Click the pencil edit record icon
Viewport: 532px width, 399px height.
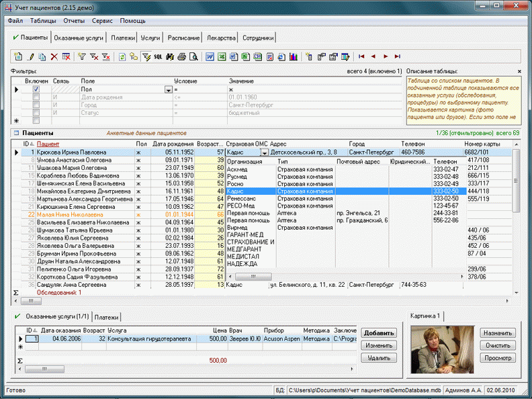pos(30,57)
